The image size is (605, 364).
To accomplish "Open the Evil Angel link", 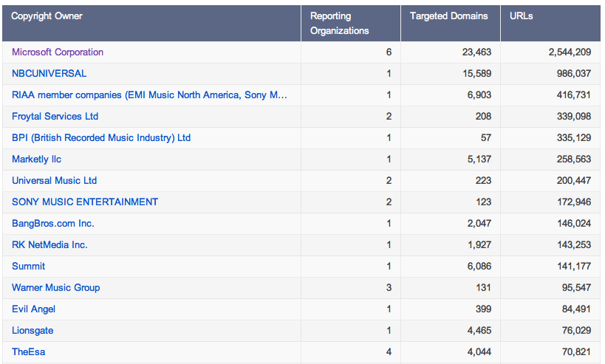I will coord(34,309).
